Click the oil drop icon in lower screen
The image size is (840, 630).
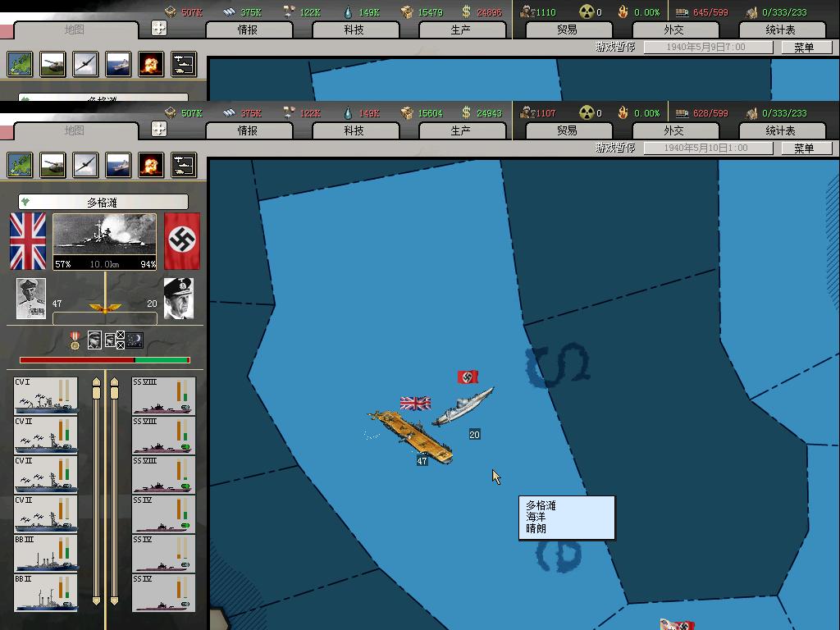348,113
